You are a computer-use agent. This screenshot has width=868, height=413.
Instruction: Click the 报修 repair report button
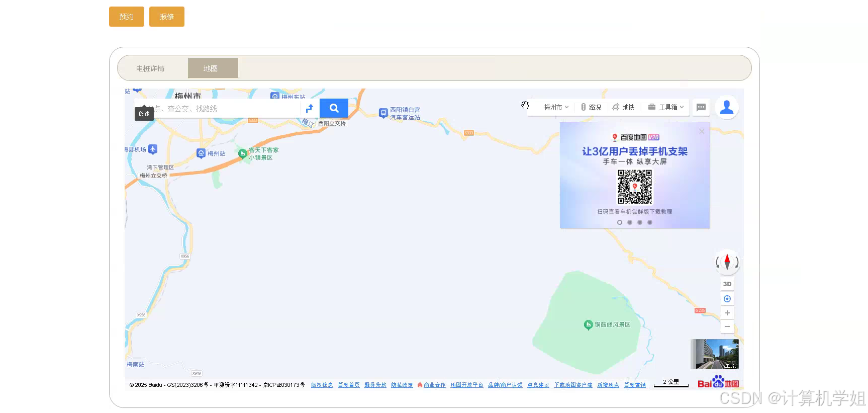point(167,17)
